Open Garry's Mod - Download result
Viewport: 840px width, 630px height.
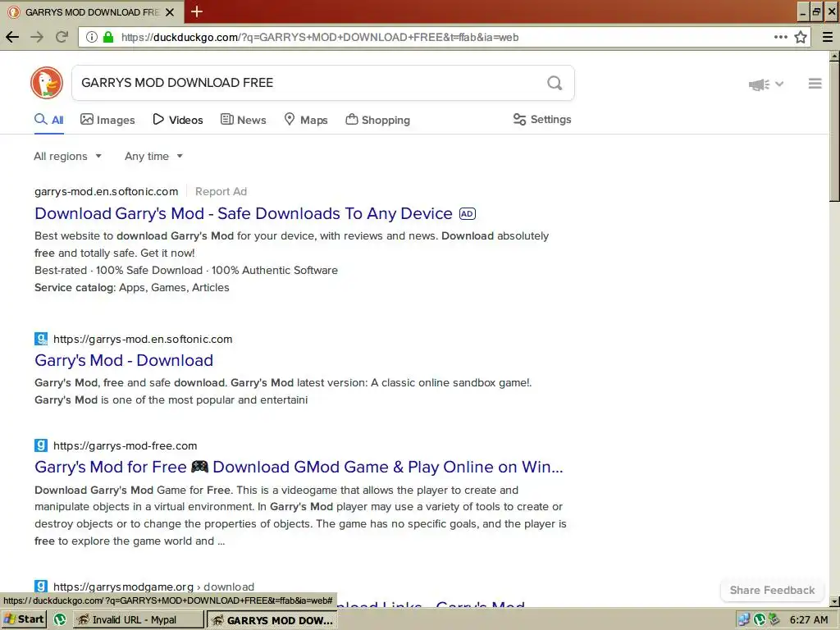(x=124, y=360)
